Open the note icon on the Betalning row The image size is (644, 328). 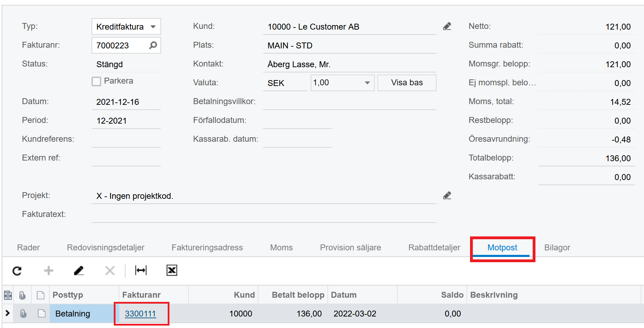[x=41, y=313]
